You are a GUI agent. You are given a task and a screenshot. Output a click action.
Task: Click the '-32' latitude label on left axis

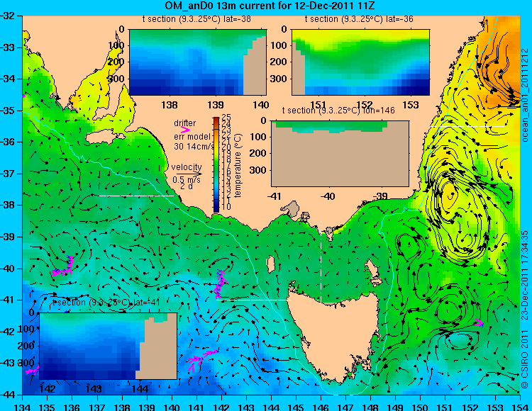(x=7, y=16)
